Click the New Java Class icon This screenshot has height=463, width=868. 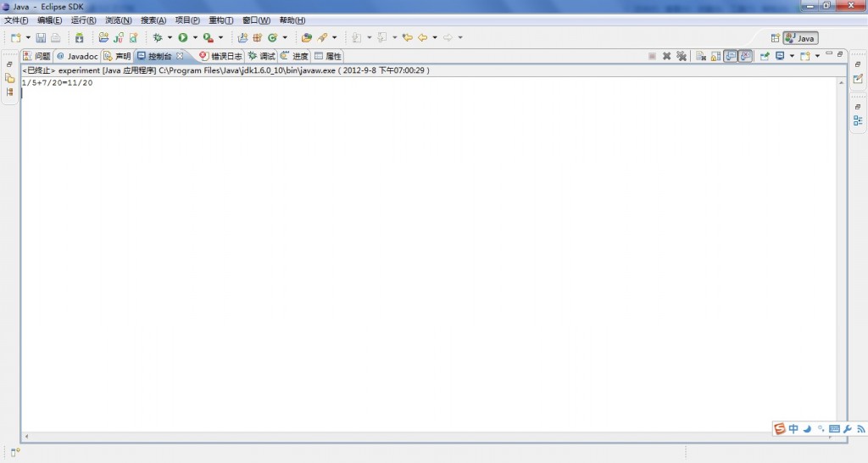pyautogui.click(x=272, y=37)
